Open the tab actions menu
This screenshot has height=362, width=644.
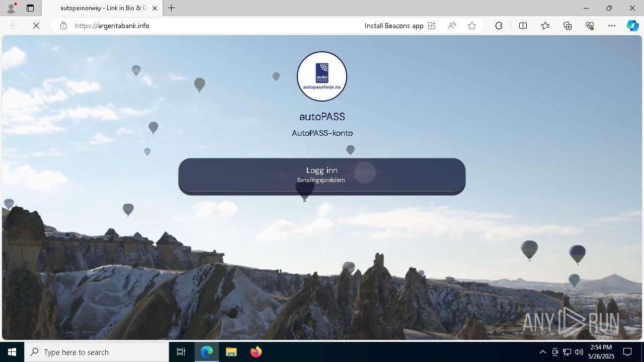click(30, 8)
